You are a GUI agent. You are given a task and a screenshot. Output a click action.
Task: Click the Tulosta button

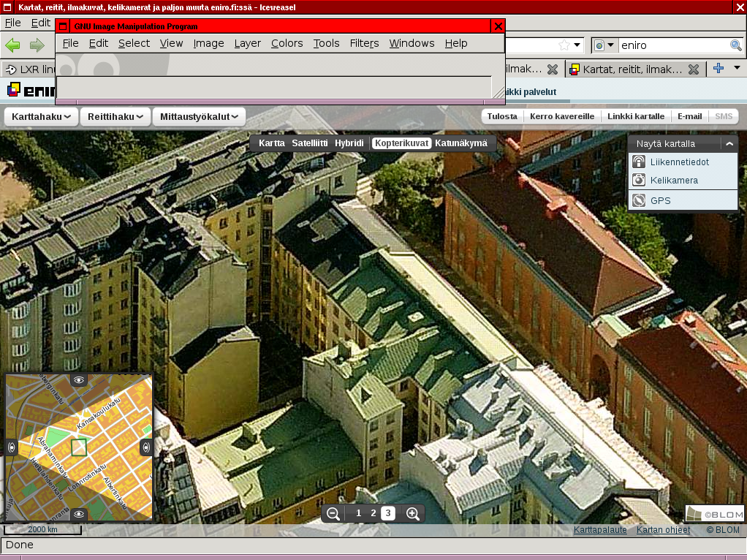(502, 116)
